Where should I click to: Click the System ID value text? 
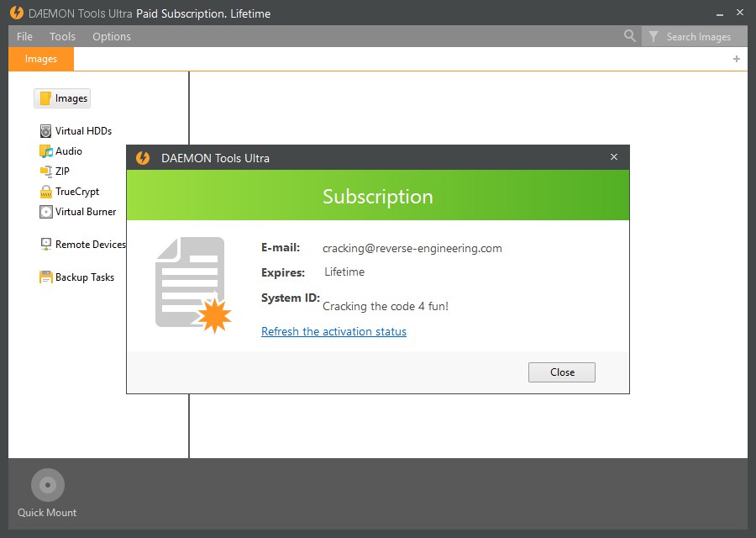tap(386, 306)
